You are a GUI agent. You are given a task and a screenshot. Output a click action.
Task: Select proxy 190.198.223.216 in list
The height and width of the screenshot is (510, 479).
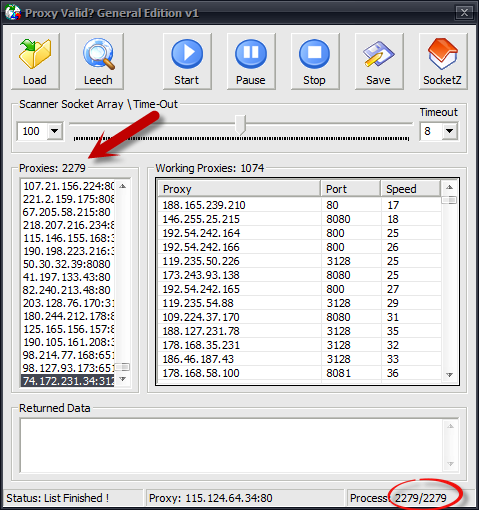pos(68,251)
